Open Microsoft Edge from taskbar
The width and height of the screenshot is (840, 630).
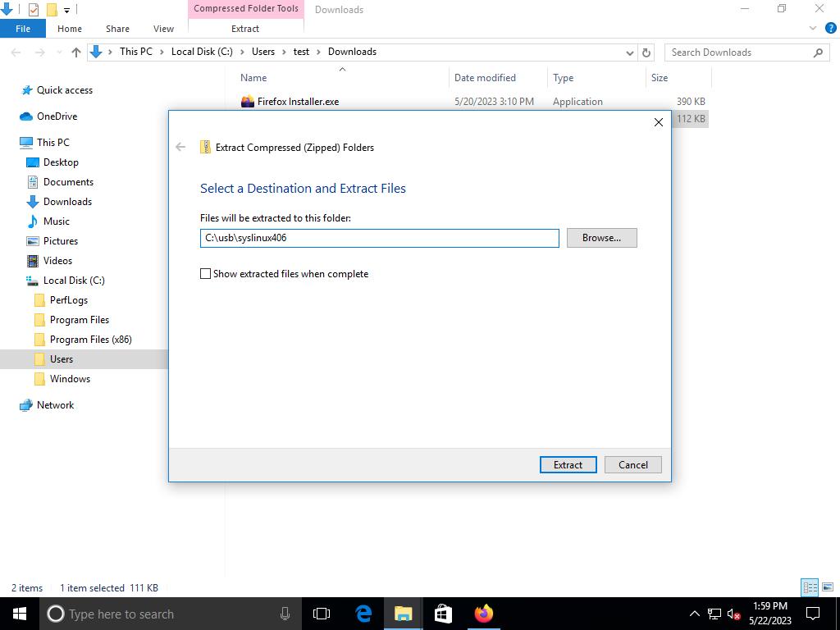point(363,614)
